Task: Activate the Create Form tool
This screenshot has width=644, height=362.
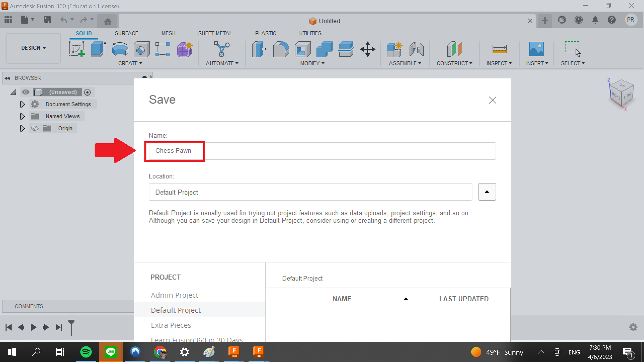Action: pos(184,49)
